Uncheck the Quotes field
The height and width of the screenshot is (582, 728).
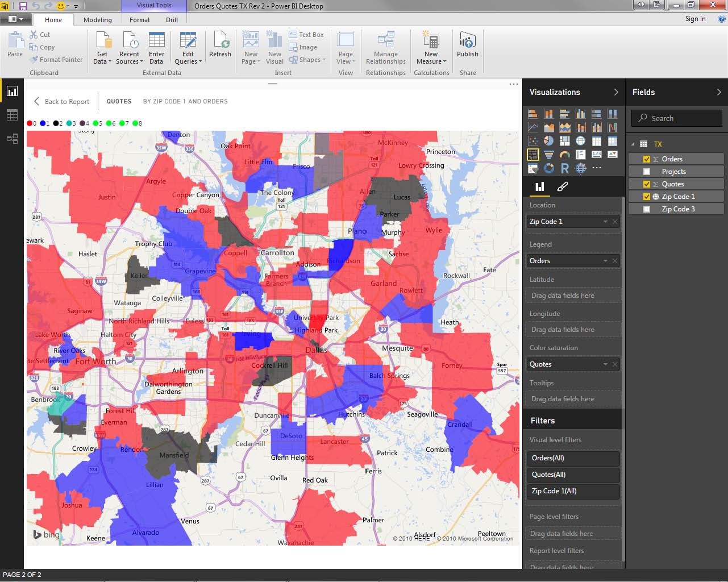coord(647,184)
